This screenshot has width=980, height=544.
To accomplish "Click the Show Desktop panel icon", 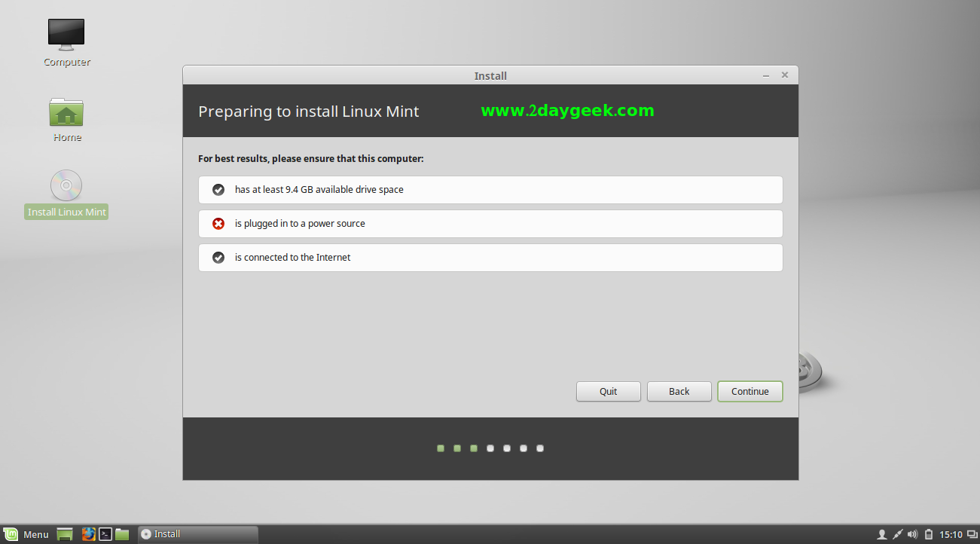I will point(65,534).
